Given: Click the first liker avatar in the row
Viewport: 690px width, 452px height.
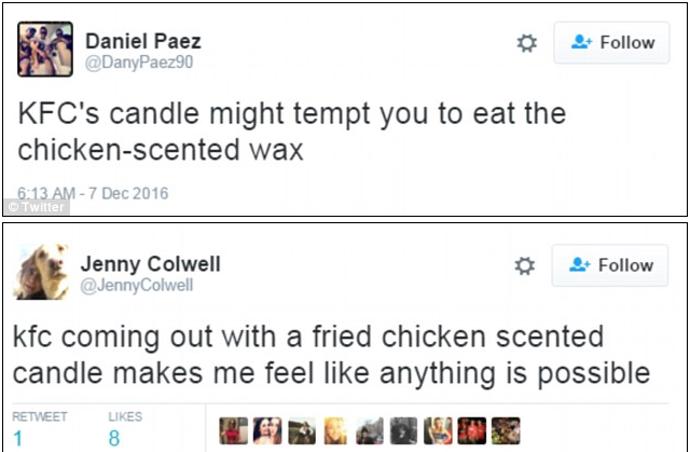Looking at the screenshot, I should (x=233, y=431).
